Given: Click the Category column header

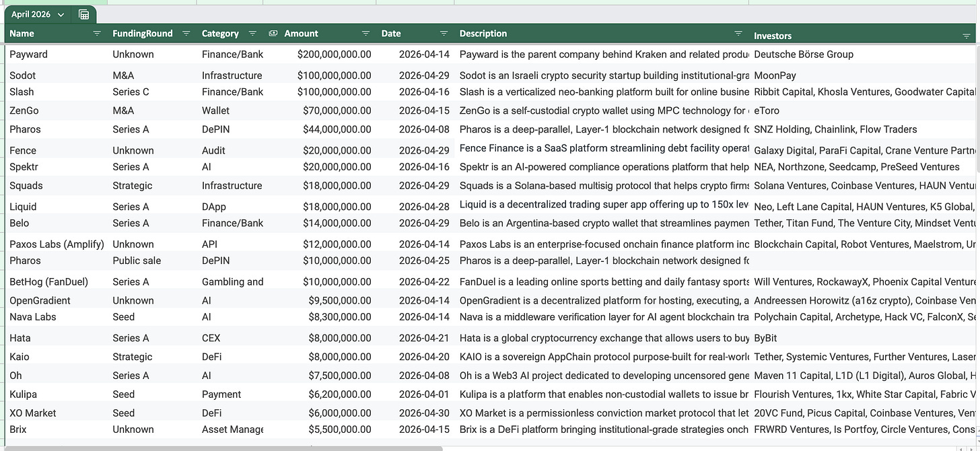Looking at the screenshot, I should [220, 34].
